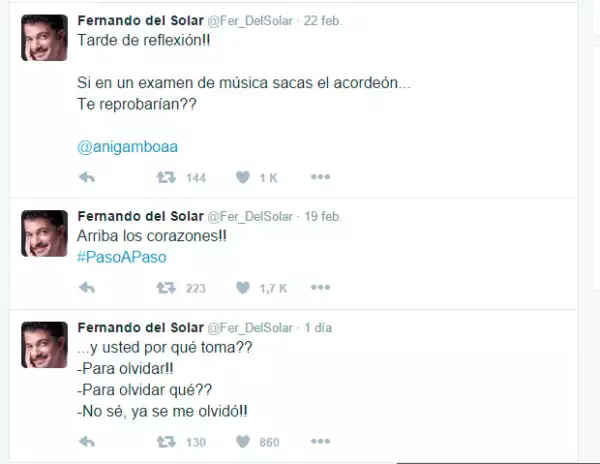Open Fernando del Solar's name on the last tweet
600x464 pixels.
coord(138,327)
